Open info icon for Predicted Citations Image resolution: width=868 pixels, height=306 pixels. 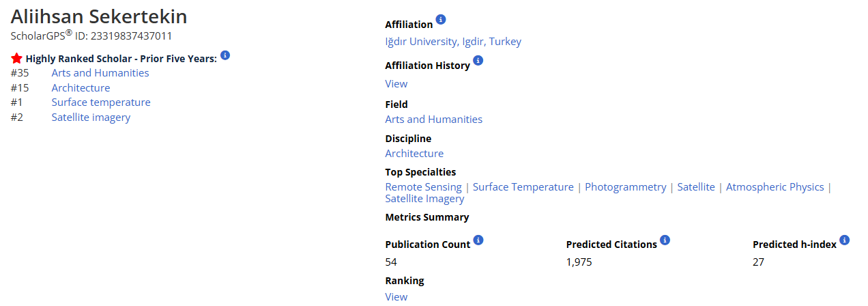[x=665, y=240]
